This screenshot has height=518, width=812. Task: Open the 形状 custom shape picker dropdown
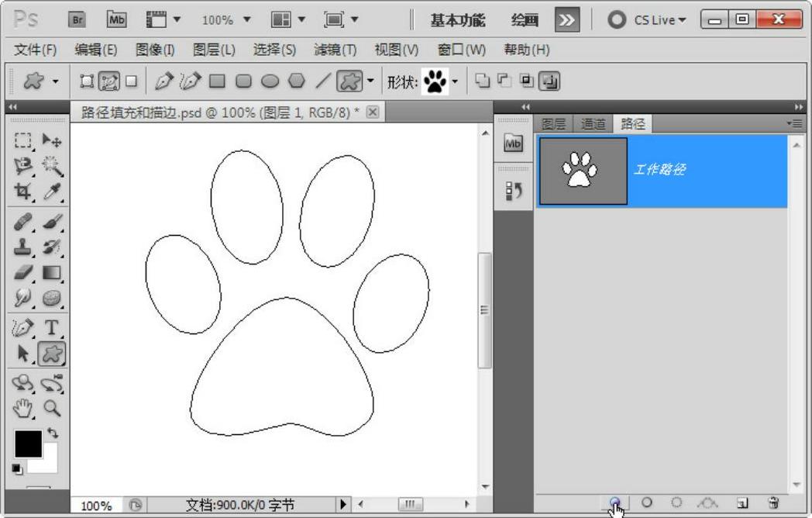click(x=455, y=81)
